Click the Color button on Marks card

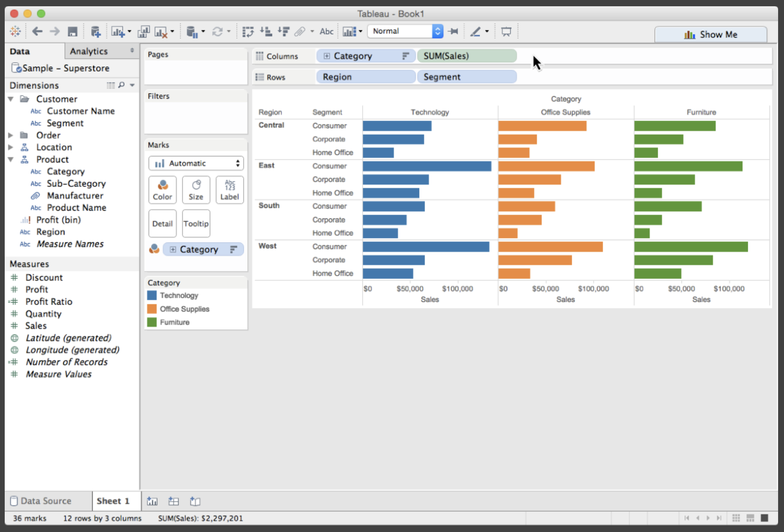point(162,190)
